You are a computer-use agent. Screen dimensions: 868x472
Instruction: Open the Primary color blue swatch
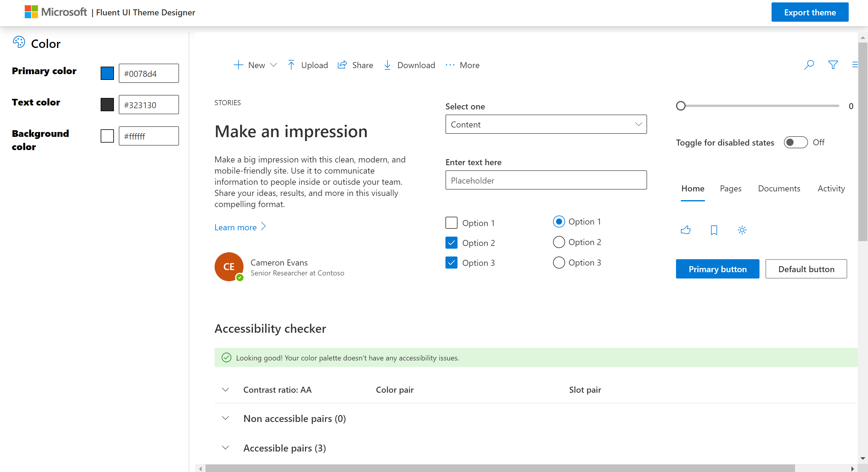pyautogui.click(x=107, y=73)
